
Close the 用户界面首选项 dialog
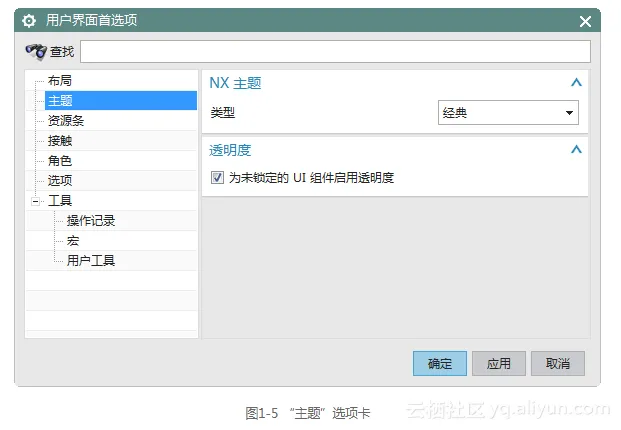(585, 21)
